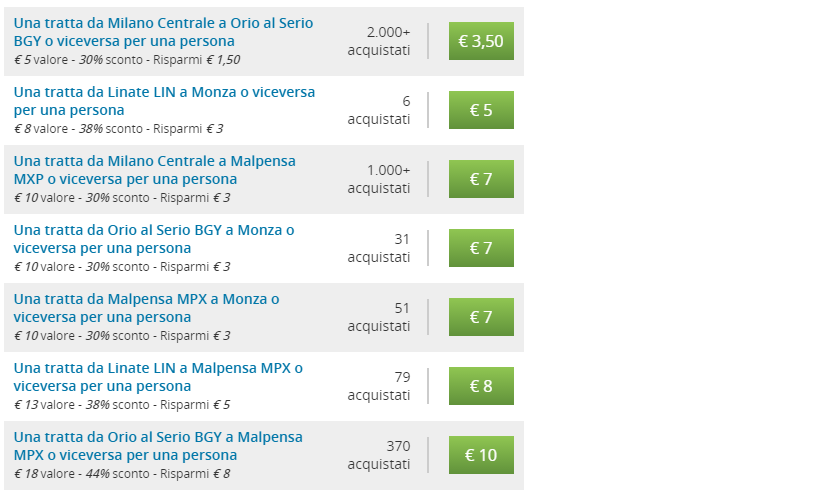Buy the € 3,50 Orio al Serio ticket
The height and width of the screenshot is (497, 819).
[x=481, y=41]
